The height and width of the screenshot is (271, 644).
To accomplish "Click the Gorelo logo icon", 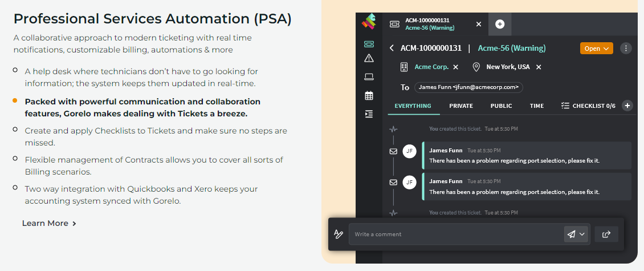I will 369,23.
